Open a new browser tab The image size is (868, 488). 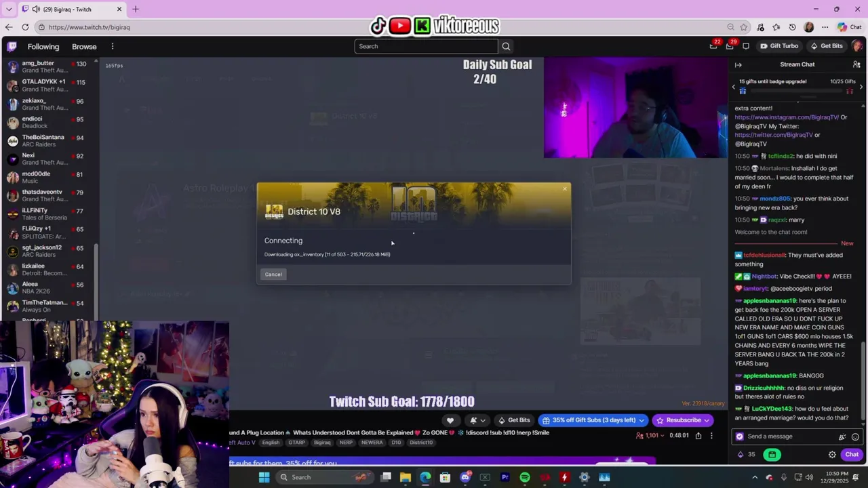pos(136,9)
